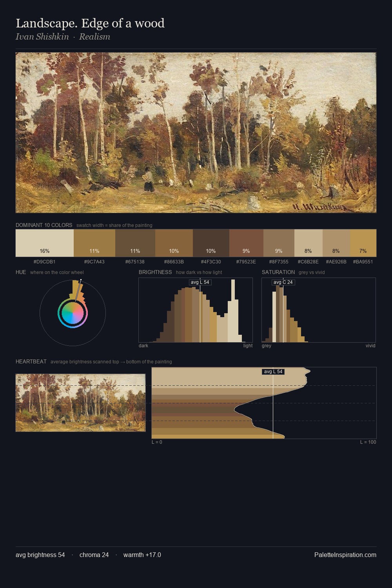Viewport: 392px width, 588px height.
Task: Click the #86633B color swatch
Action: (174, 243)
